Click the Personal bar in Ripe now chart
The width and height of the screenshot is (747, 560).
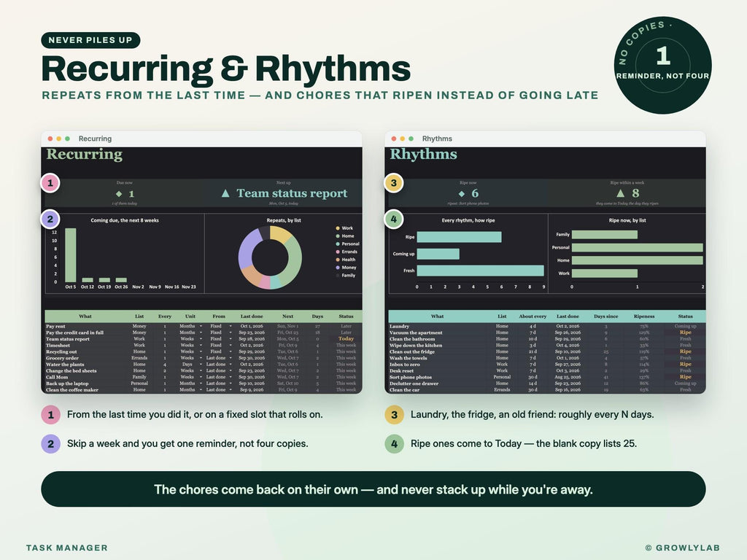tap(638, 248)
